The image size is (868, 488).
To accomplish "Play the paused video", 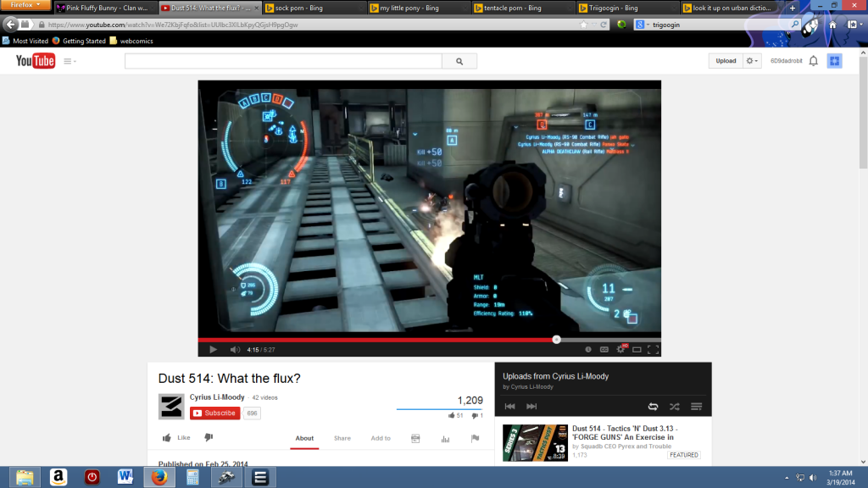I will point(213,350).
